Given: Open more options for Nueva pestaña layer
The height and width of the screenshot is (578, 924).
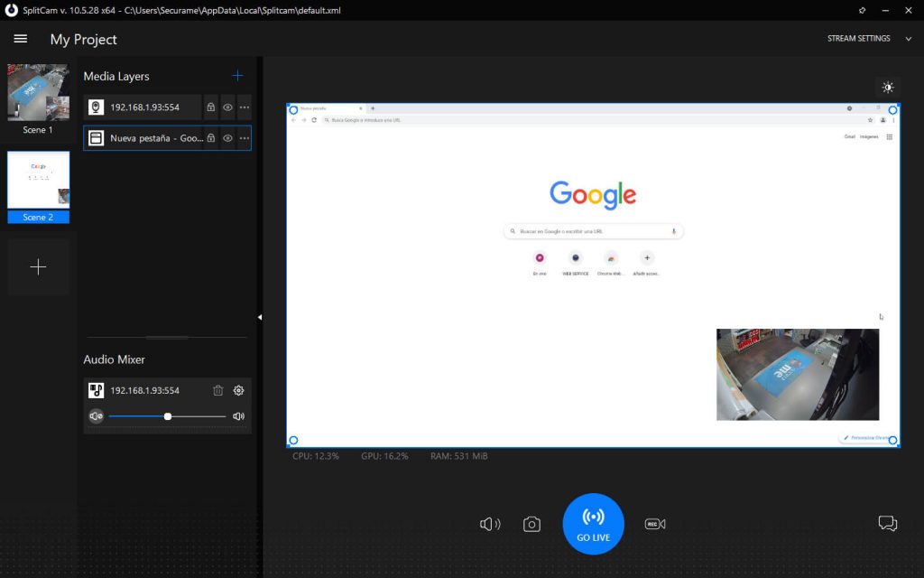Looking at the screenshot, I should click(x=245, y=138).
